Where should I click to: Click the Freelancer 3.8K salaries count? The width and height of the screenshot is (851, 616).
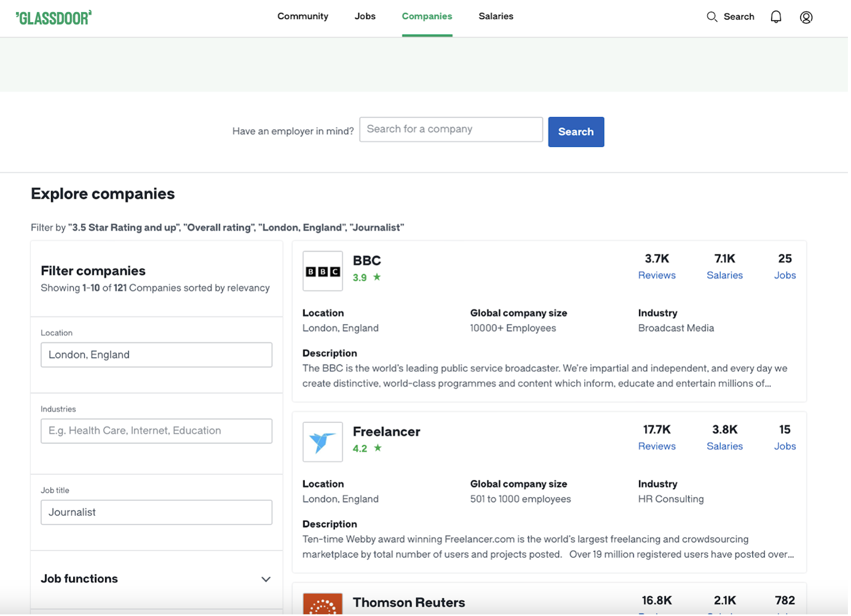(x=726, y=430)
